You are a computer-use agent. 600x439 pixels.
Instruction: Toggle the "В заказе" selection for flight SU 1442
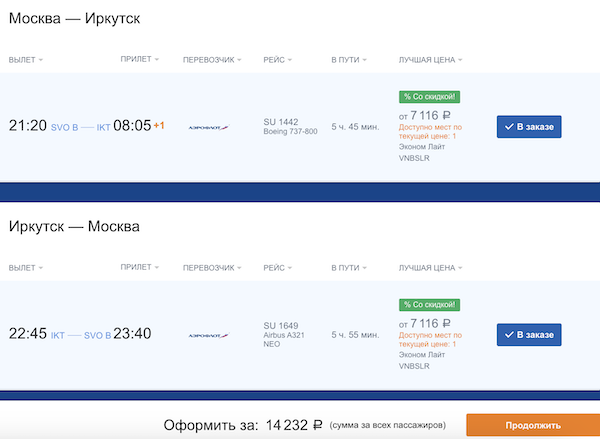529,127
